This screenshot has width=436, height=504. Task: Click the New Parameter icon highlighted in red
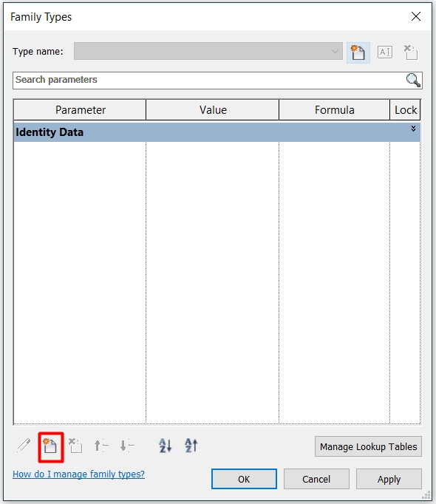coord(50,446)
